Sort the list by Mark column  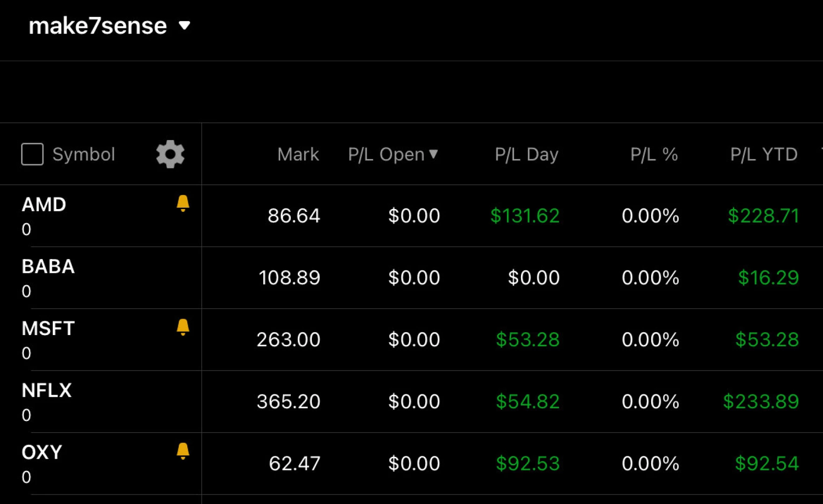tap(298, 154)
